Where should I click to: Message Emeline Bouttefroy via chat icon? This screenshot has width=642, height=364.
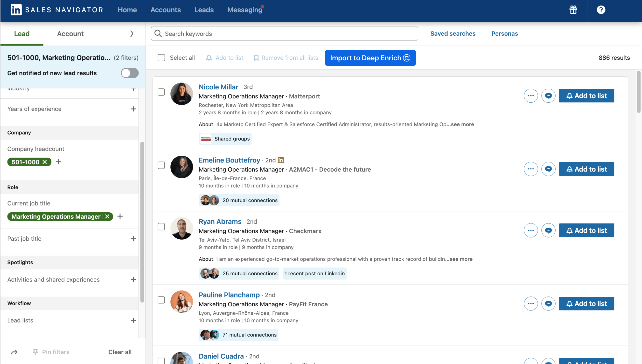(x=548, y=169)
